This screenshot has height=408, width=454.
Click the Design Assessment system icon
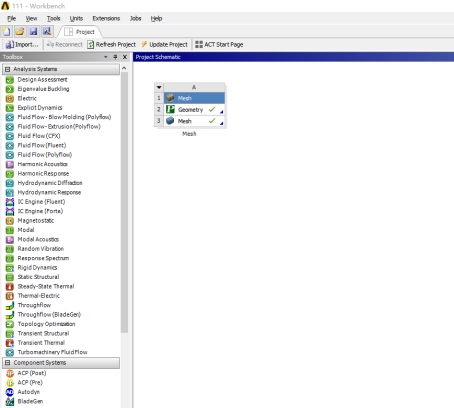click(x=10, y=80)
